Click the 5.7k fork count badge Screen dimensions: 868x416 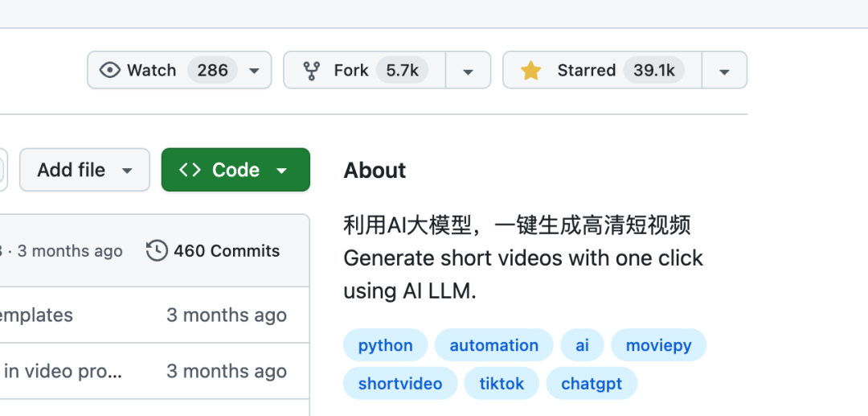(x=402, y=71)
